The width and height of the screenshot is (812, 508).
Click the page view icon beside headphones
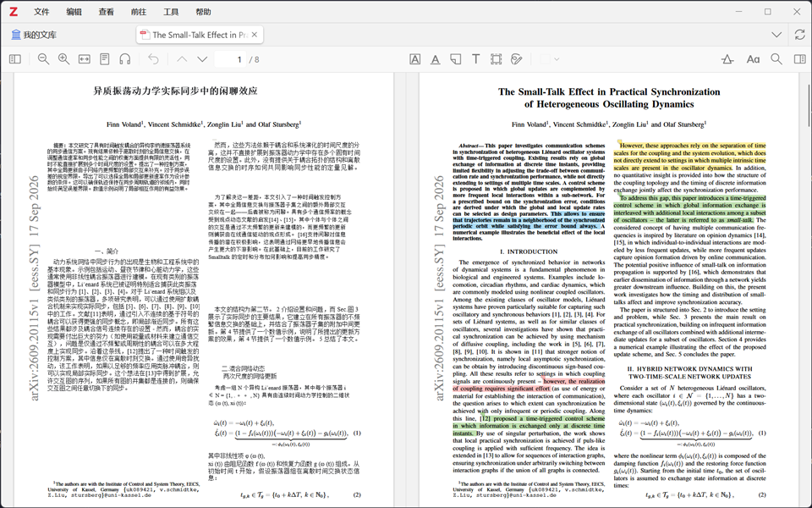click(105, 59)
